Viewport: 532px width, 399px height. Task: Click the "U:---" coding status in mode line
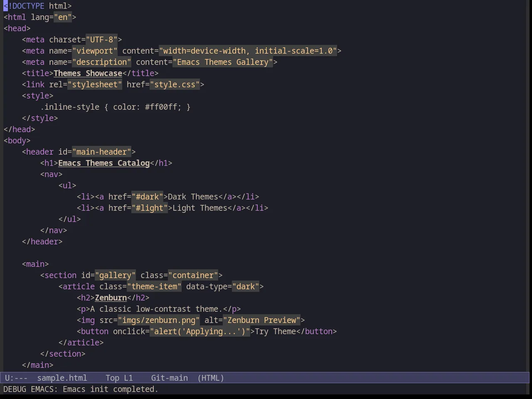16,378
